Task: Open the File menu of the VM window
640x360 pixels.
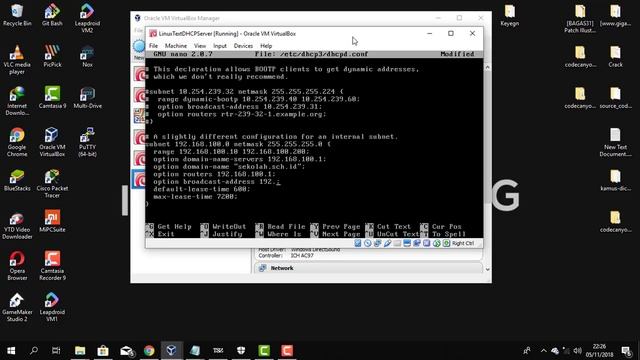Action: tap(153, 46)
